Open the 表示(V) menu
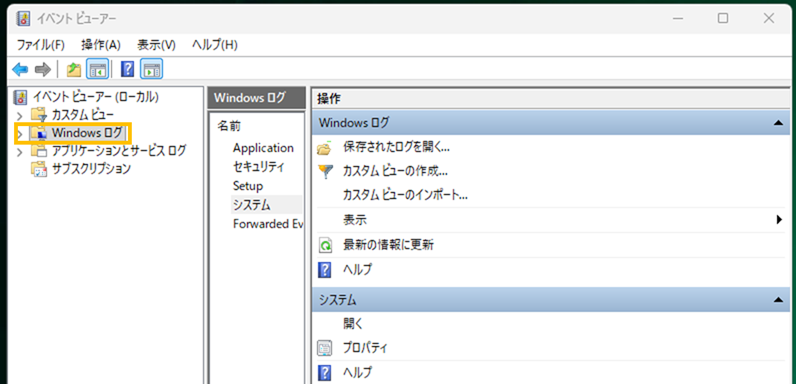This screenshot has width=796, height=384. tap(156, 45)
